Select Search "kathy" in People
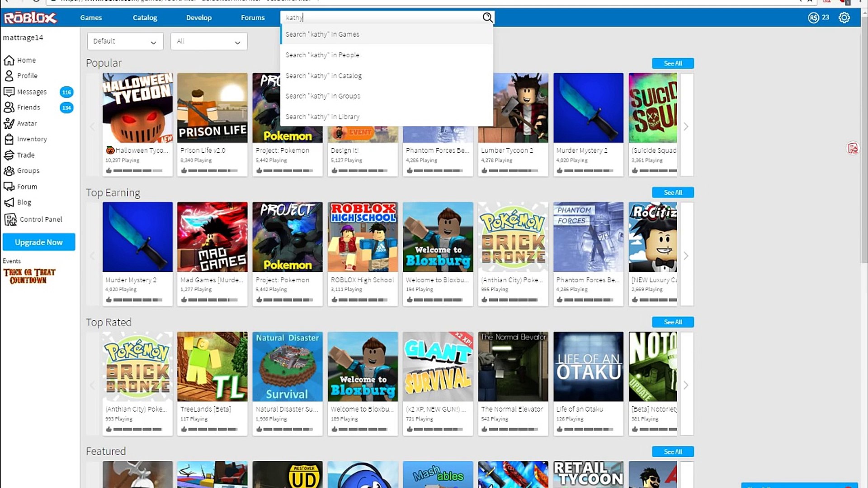This screenshot has width=868, height=488. click(x=387, y=55)
